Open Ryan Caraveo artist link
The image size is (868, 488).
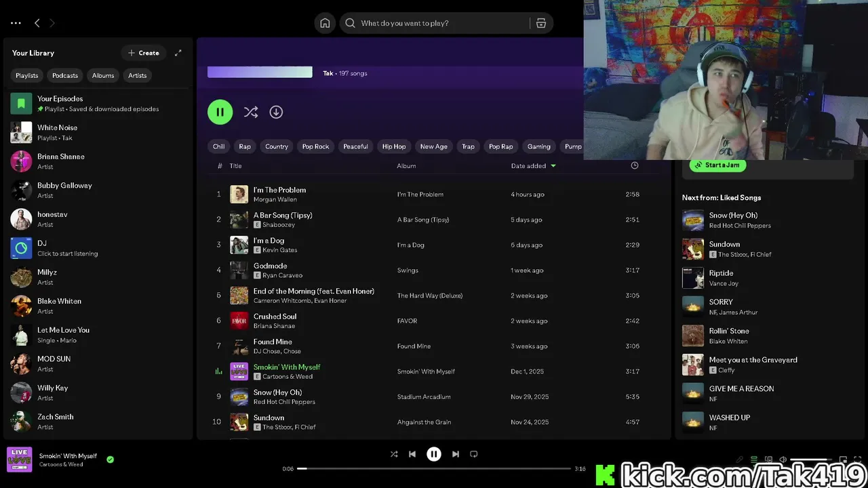(x=283, y=275)
